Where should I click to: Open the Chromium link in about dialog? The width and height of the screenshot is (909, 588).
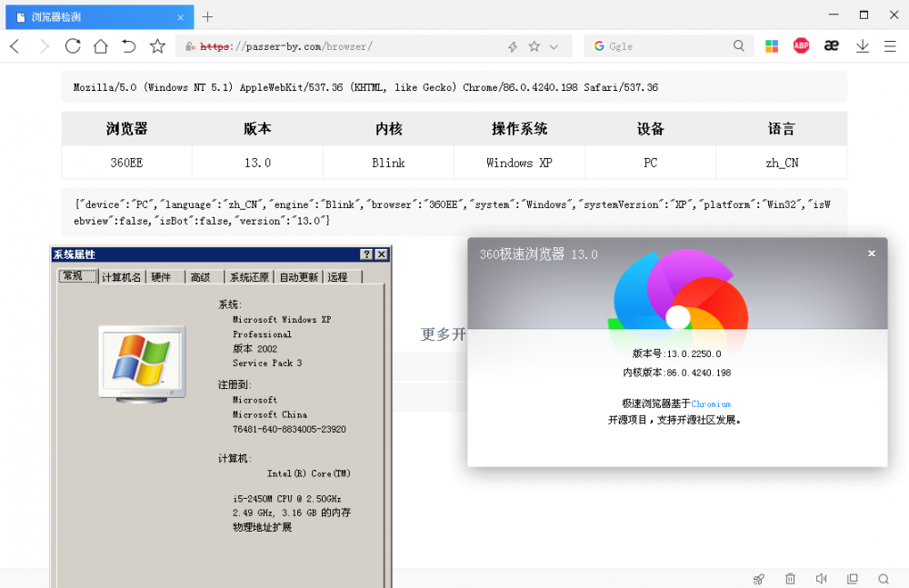tap(711, 404)
